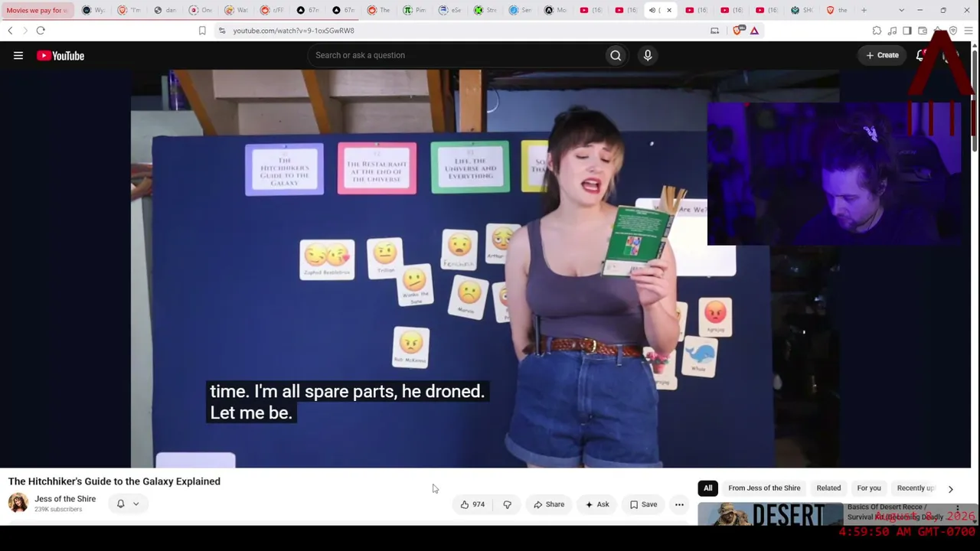Go back with the browser back arrow

point(10,31)
